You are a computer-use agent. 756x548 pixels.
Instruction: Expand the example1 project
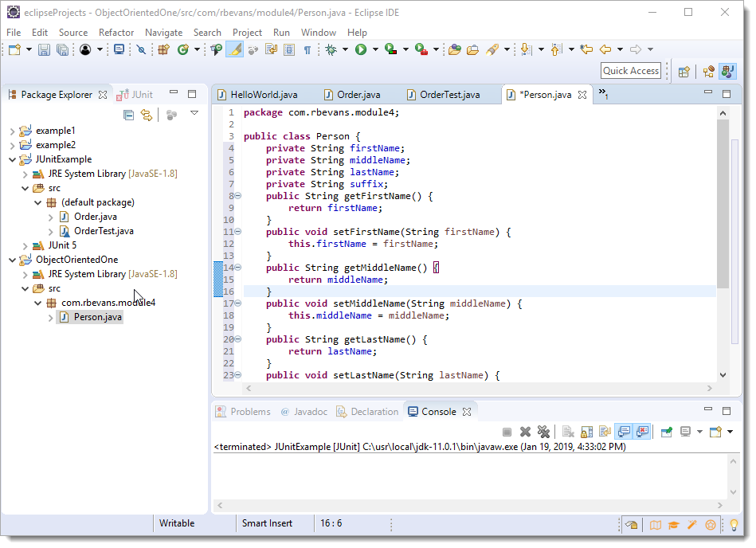[x=13, y=131]
